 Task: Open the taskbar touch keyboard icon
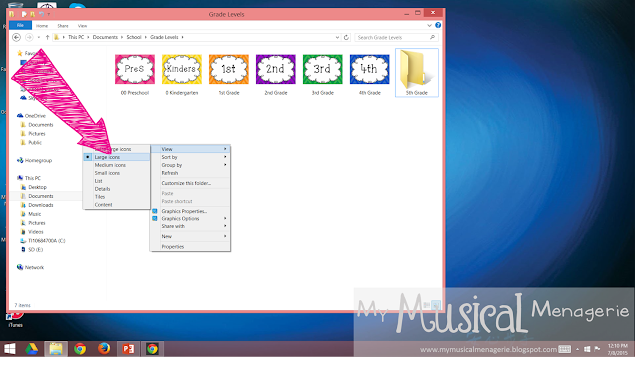[x=564, y=349]
